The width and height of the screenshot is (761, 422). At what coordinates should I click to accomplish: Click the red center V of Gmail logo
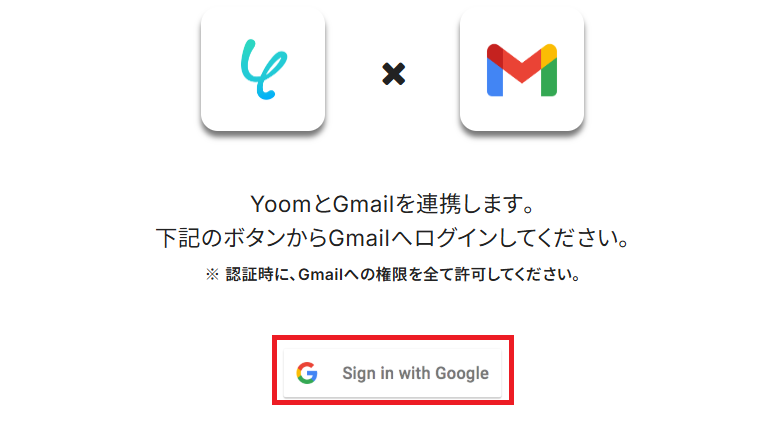point(522,65)
